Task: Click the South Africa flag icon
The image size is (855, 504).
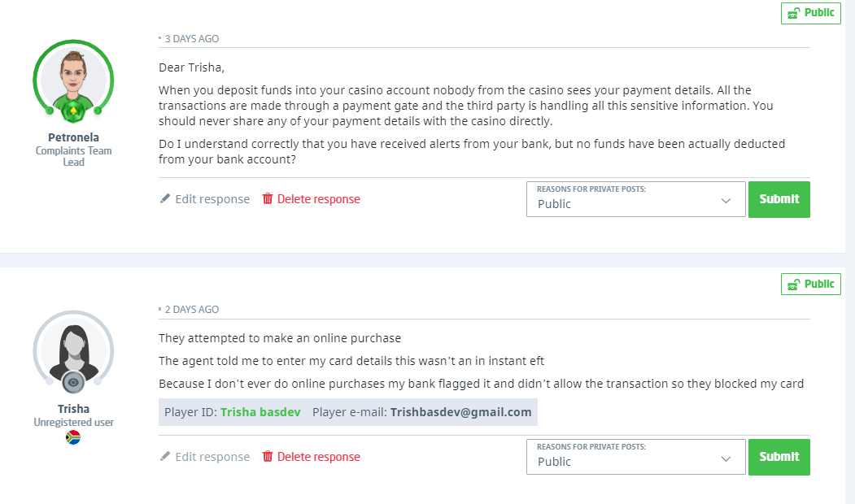Action: click(73, 437)
